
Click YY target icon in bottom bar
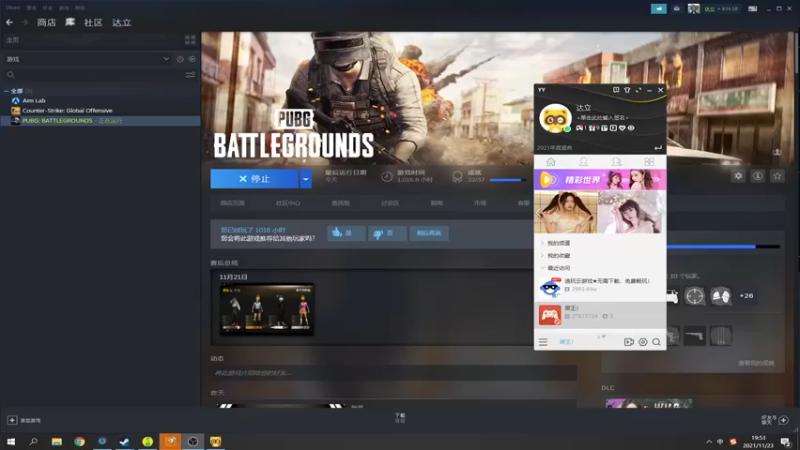pyautogui.click(x=643, y=342)
